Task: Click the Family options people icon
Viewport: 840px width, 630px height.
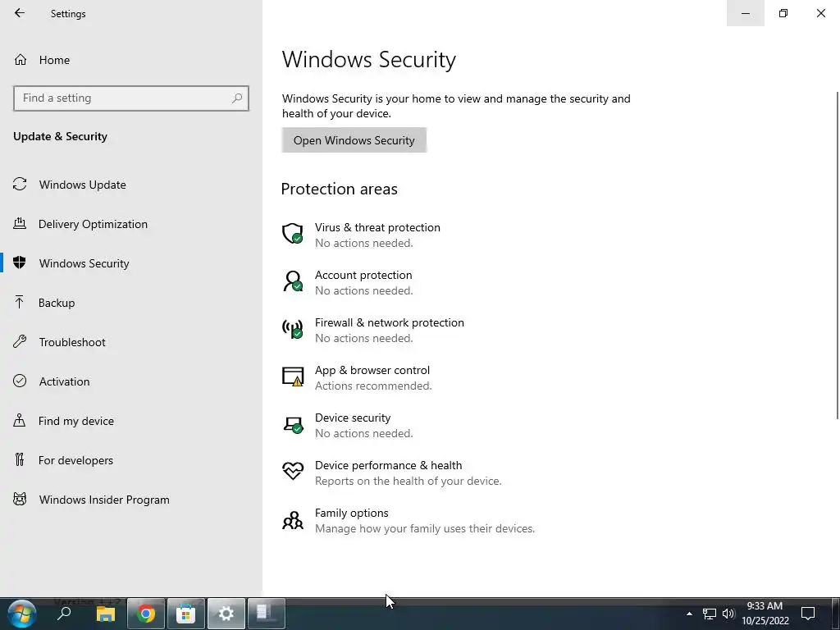Action: tap(293, 519)
